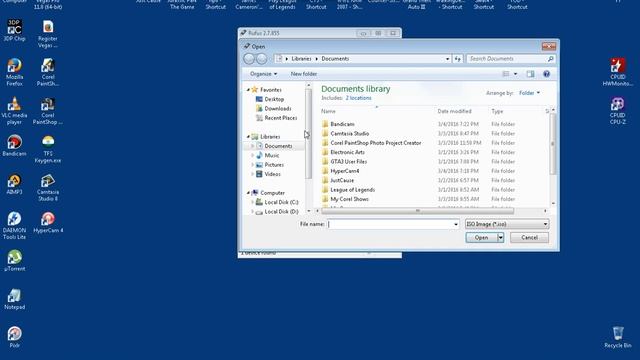The height and width of the screenshot is (360, 640).
Task: Click the help icon in Open dialog
Action: 547,74
